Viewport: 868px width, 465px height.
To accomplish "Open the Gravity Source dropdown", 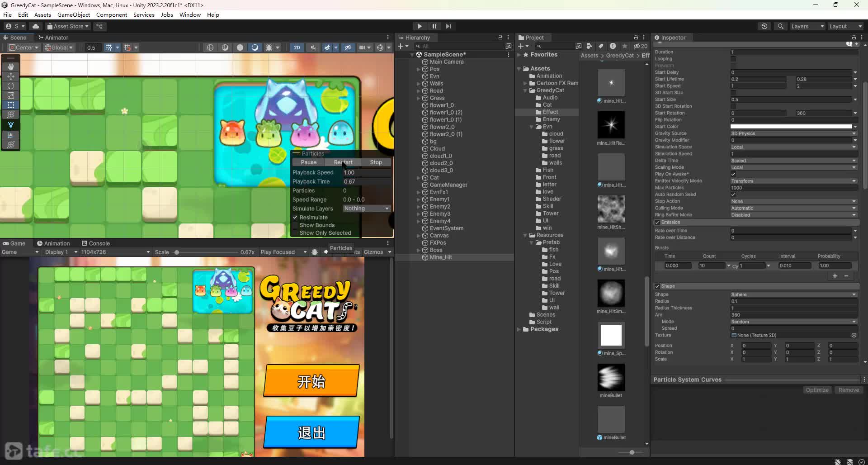I will 794,133.
